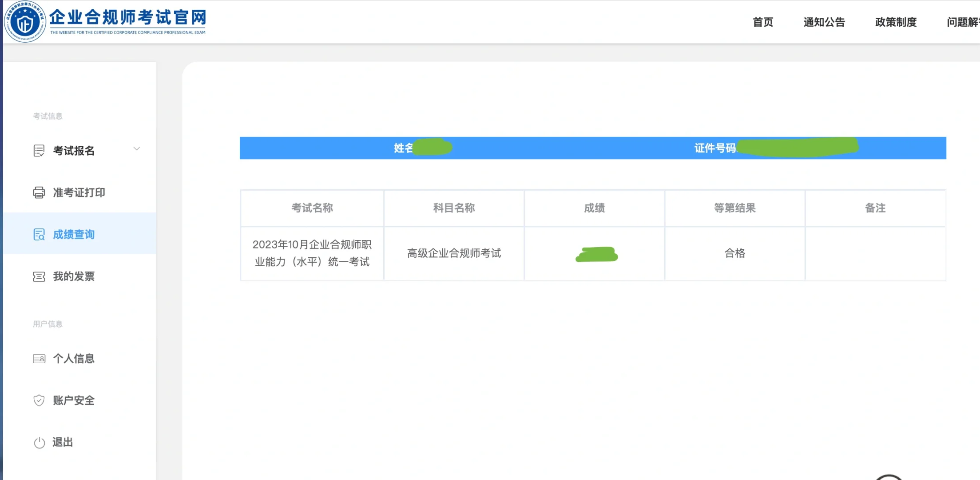The height and width of the screenshot is (480, 980).
Task: Click the 账户安全 shield icon
Action: pos(39,400)
